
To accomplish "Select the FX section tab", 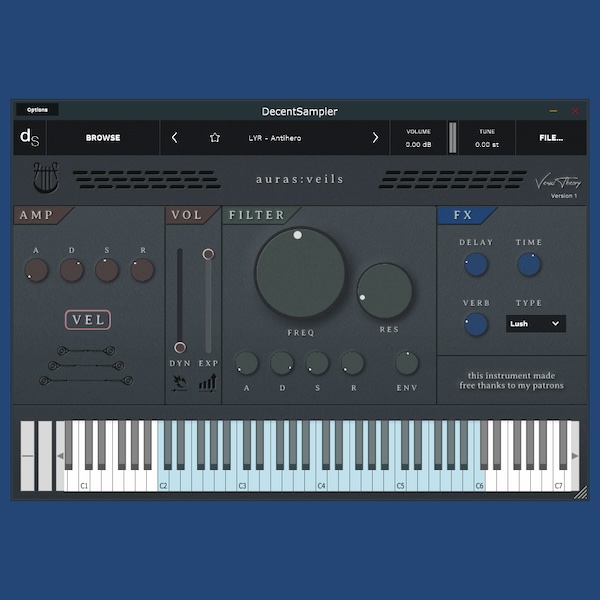I will [467, 215].
